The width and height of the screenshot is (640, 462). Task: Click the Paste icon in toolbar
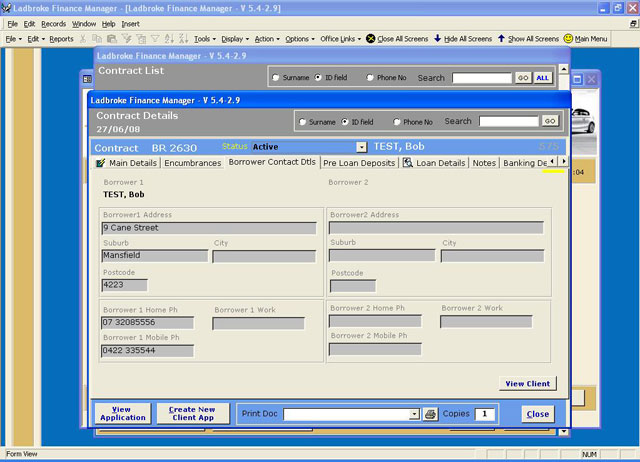(x=111, y=39)
